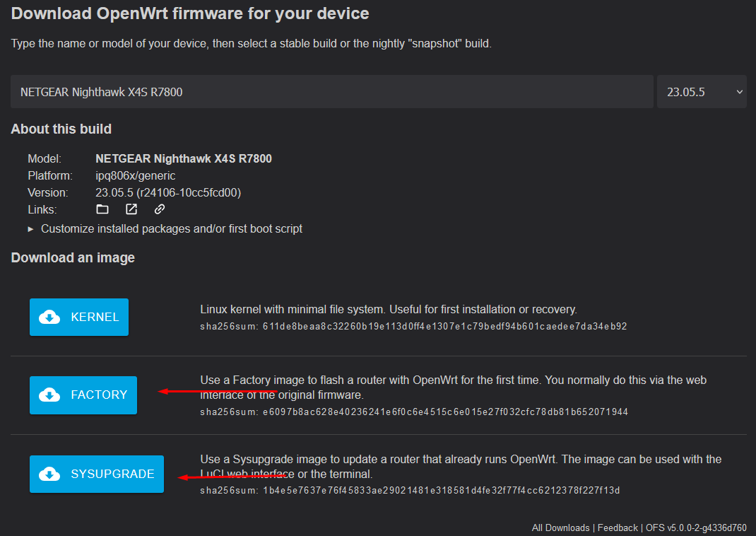Click version text 23.05.5 (r24106-10cc5fcd00)
This screenshot has width=756, height=536.
168,192
